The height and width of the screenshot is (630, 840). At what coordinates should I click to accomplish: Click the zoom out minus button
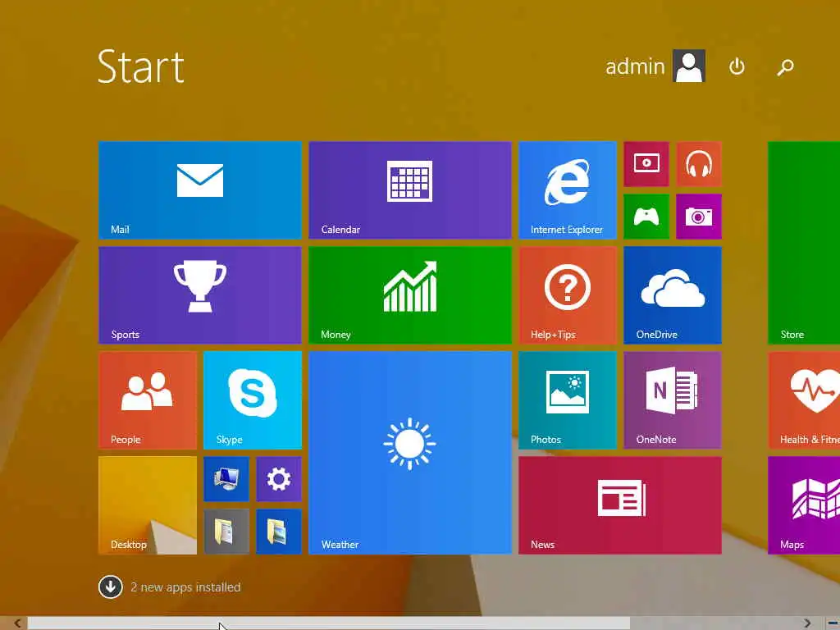(x=832, y=623)
